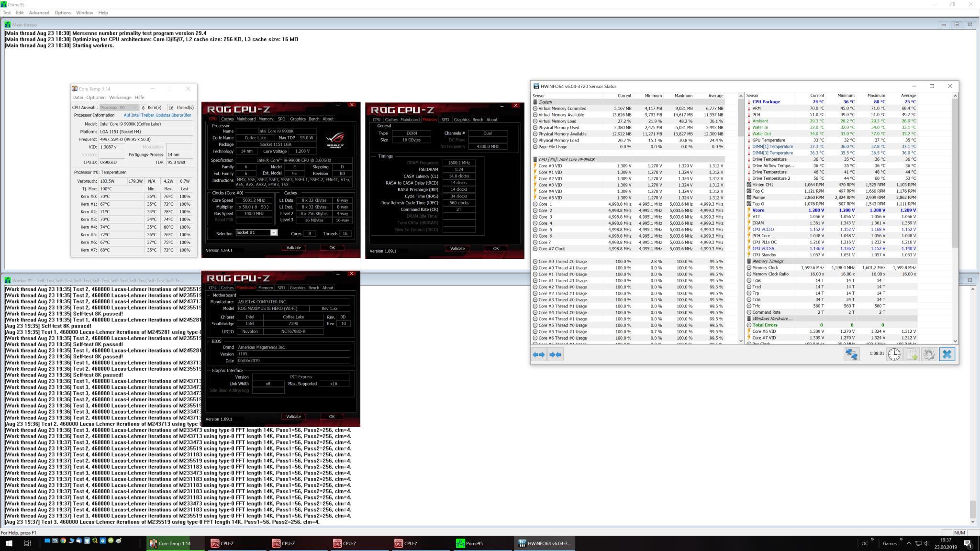Open Task View on the taskbar
This screenshot has height=551, width=980.
coord(27,543)
